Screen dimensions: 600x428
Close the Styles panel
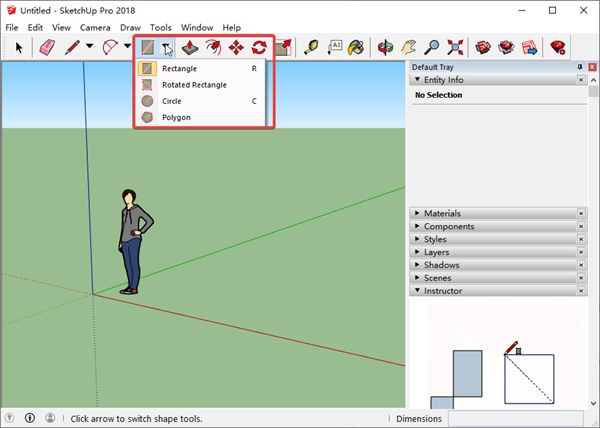(581, 239)
